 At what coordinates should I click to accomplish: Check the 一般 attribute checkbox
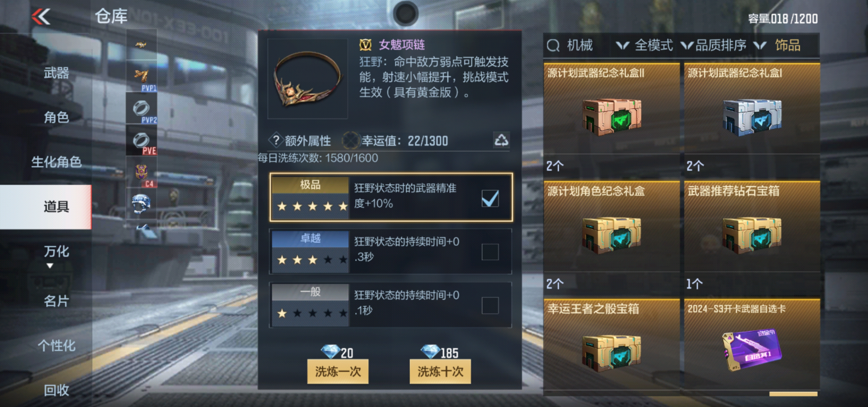click(x=490, y=305)
